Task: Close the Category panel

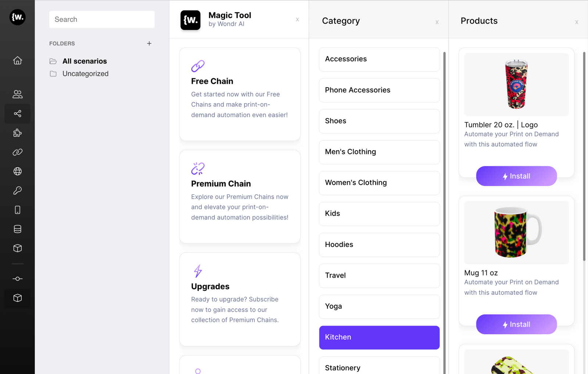Action: click(x=437, y=22)
